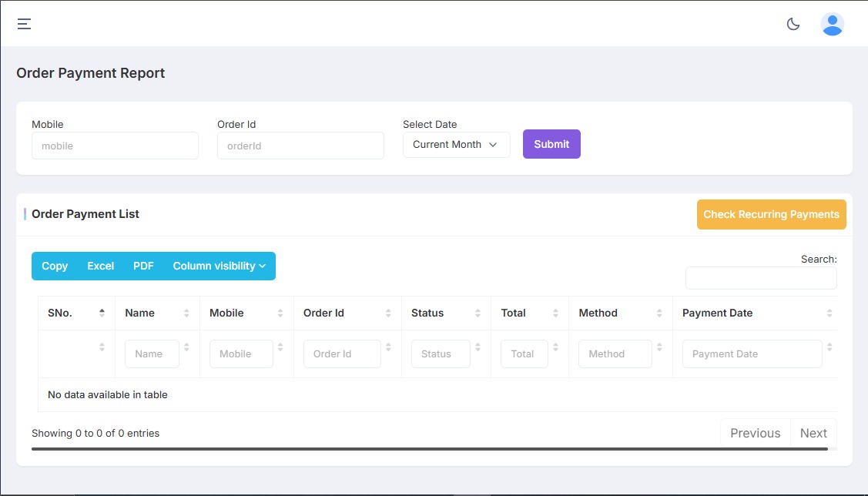Viewport: 868px width, 496px height.
Task: Sort by Total column header arrows
Action: tap(555, 313)
